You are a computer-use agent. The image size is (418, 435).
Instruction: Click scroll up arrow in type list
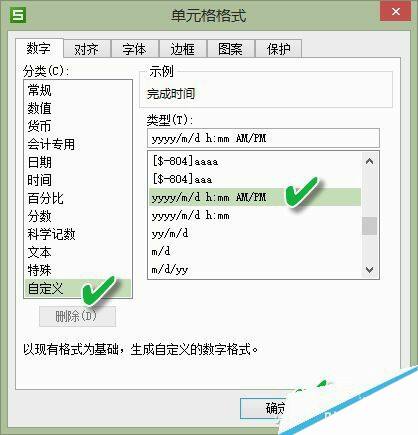point(369,162)
